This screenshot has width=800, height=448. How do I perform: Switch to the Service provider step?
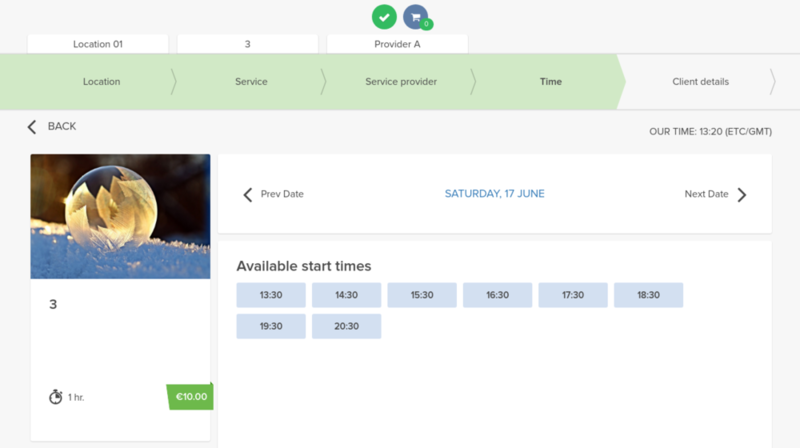click(x=401, y=82)
